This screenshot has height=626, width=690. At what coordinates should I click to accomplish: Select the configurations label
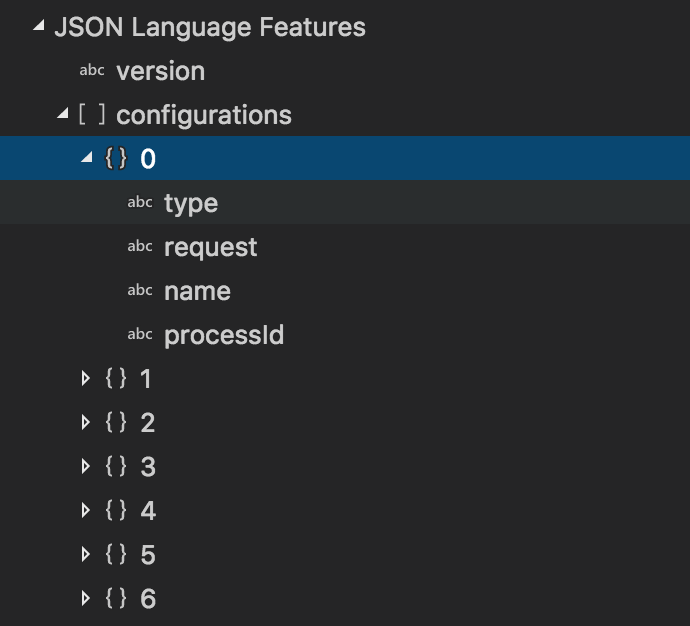pyautogui.click(x=204, y=116)
